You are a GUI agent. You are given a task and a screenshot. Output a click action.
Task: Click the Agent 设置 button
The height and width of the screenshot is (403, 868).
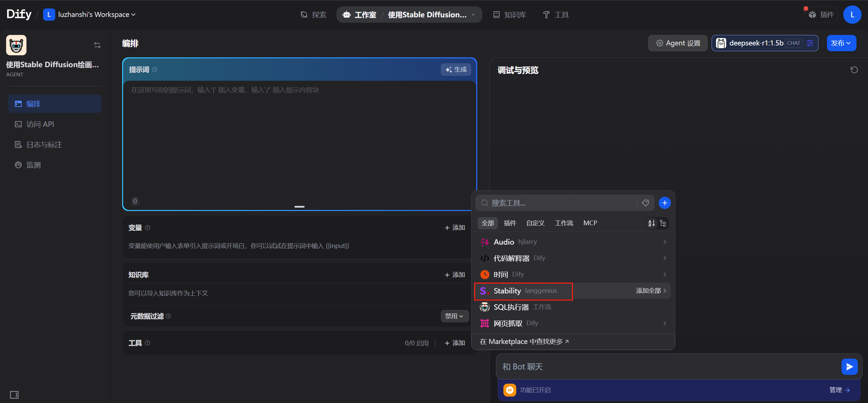678,43
